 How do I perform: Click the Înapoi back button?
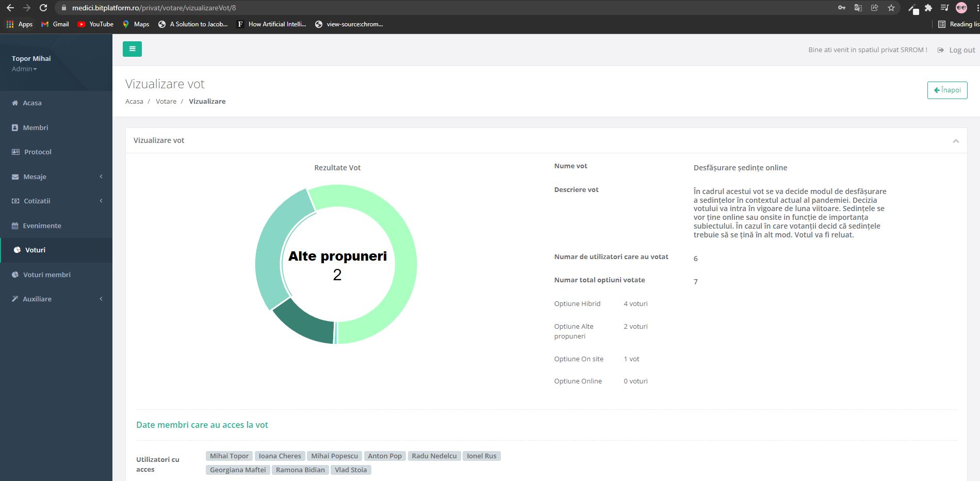click(x=947, y=90)
